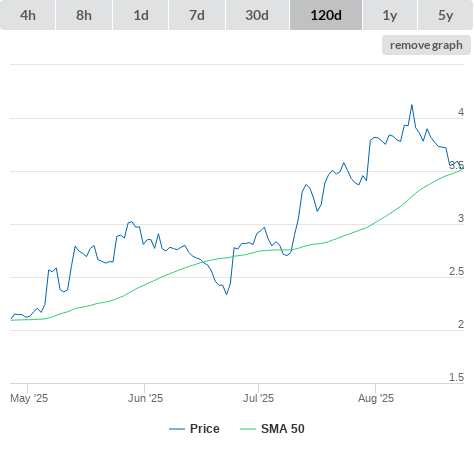Click the Jun '25 axis label
Viewport: 474px width, 455px height.
[145, 398]
